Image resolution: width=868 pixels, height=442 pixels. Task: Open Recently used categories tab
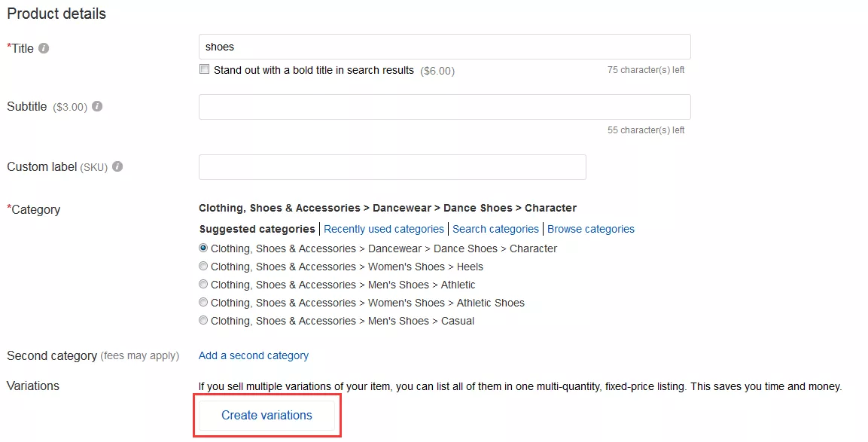pos(384,229)
